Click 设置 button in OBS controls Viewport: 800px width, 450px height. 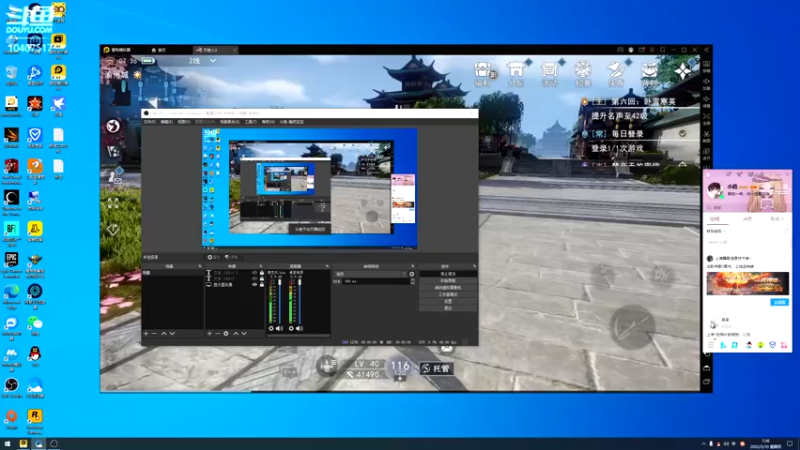448,301
